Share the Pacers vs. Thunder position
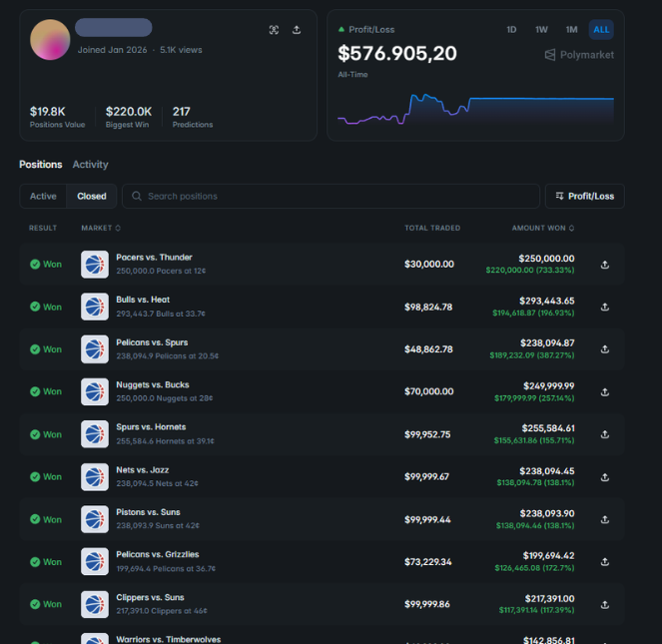This screenshot has width=662, height=644. pos(604,265)
